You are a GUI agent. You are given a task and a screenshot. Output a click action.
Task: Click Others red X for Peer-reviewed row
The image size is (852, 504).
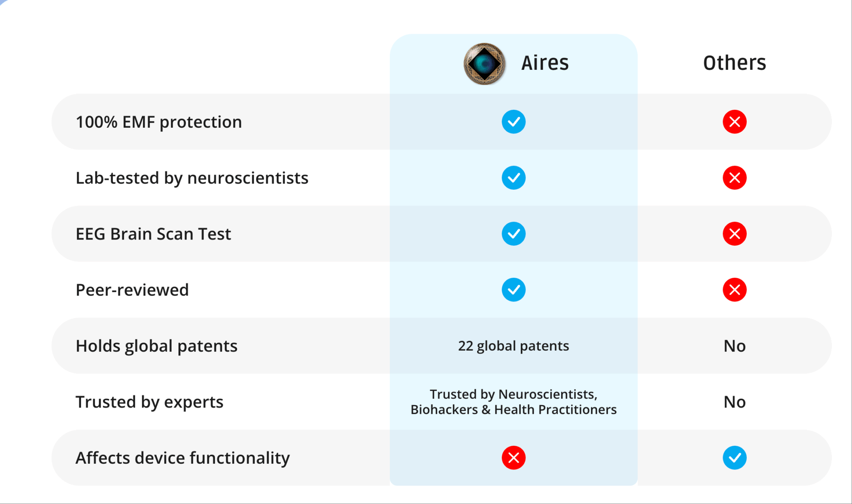pyautogui.click(x=734, y=290)
